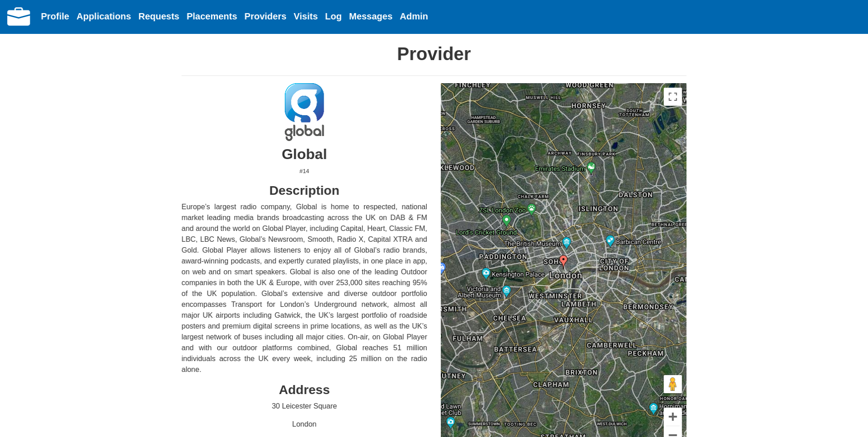This screenshot has height=437, width=868.
Task: Open the Providers page
Action: (x=265, y=16)
